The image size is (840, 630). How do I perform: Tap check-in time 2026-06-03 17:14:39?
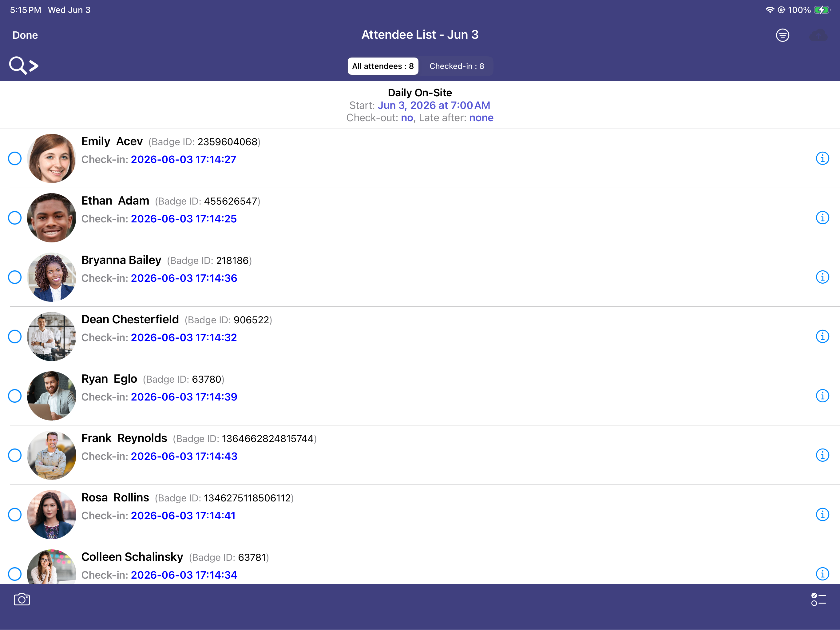coord(184,397)
